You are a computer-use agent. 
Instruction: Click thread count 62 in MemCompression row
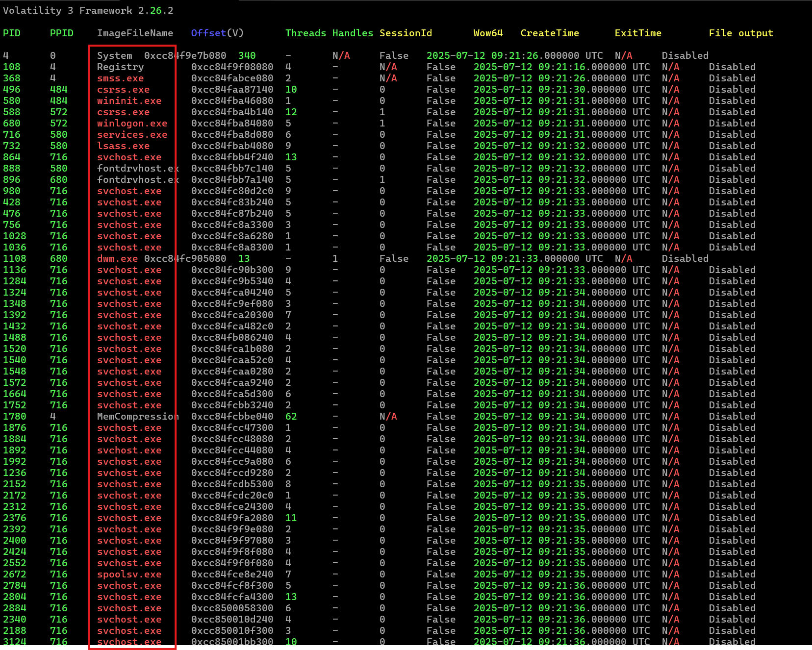291,416
